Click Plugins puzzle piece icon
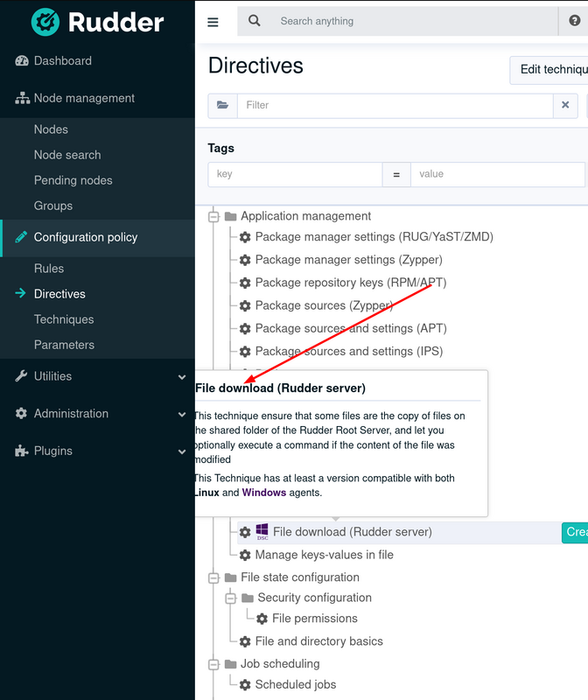Viewport: 588px width, 700px height. (21, 451)
